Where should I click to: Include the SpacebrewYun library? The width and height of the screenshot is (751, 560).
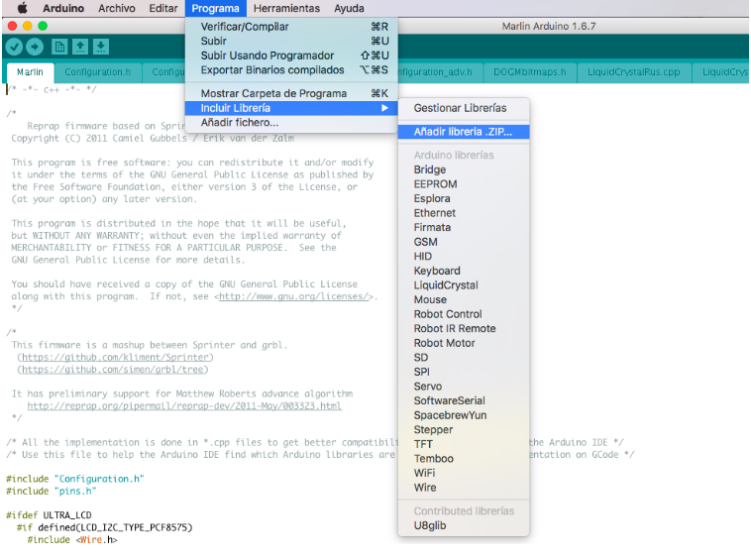click(x=463, y=415)
